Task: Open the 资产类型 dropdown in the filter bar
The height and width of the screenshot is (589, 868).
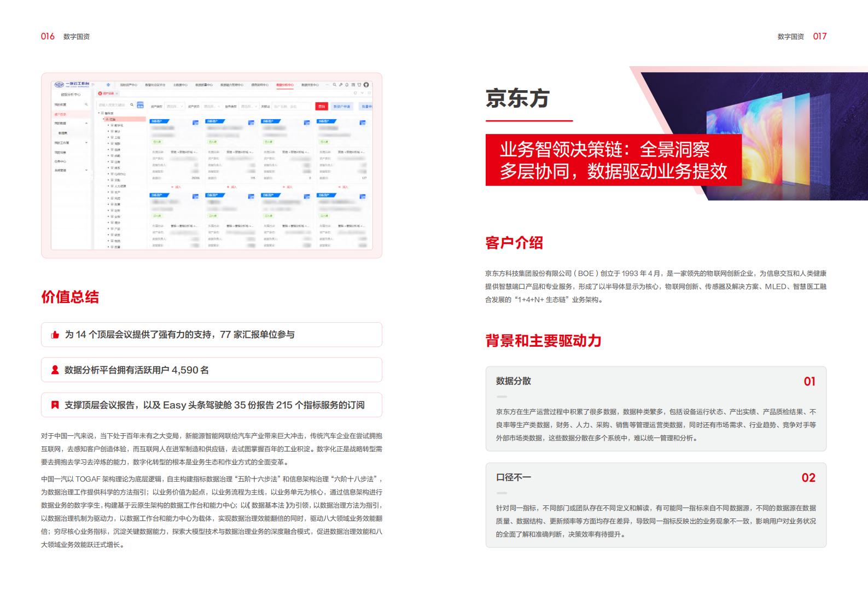Action: point(175,107)
